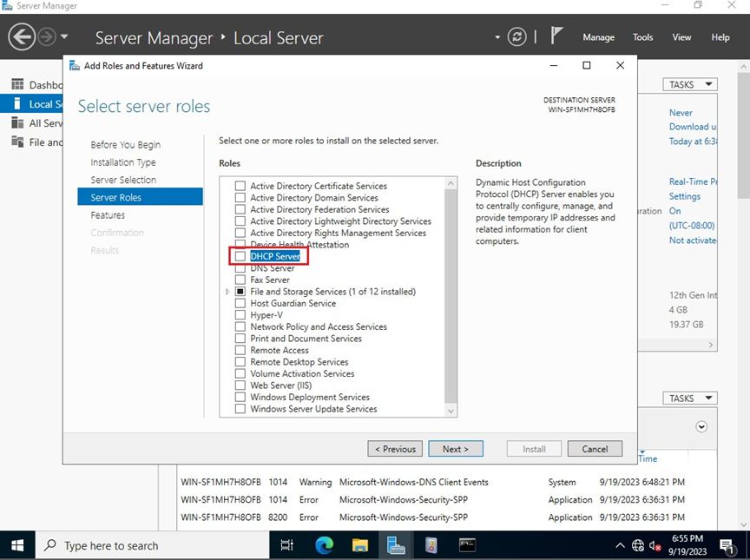750x560 pixels.
Task: Click the Server Manager forward arrow
Action: tap(47, 36)
